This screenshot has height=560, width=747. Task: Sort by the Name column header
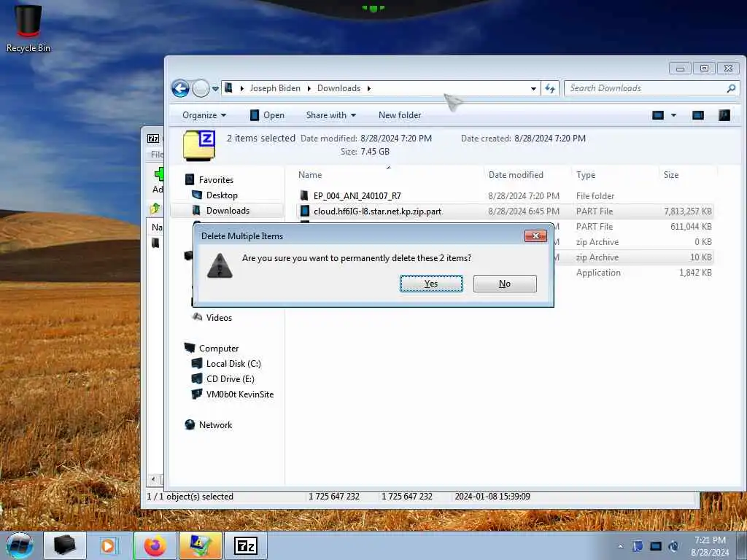310,175
